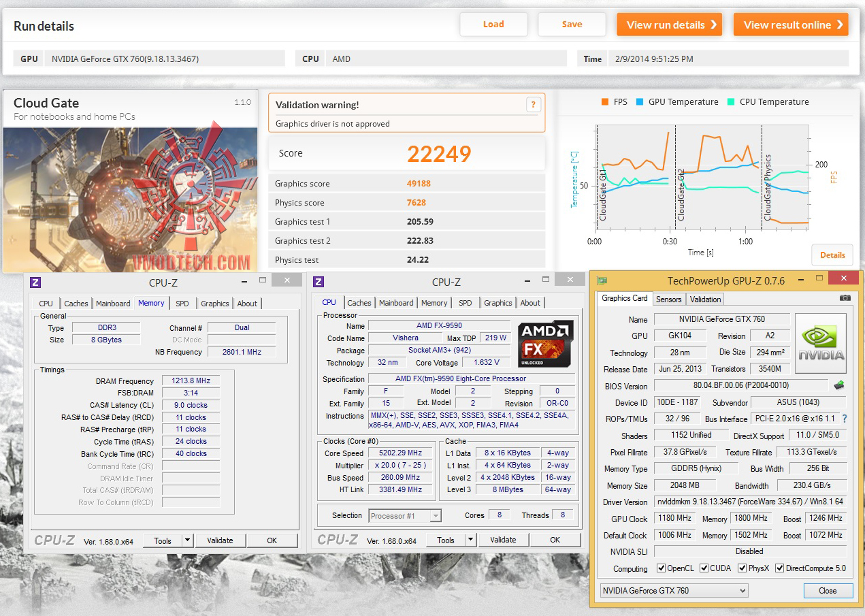The height and width of the screenshot is (616, 865).
Task: Click the CPU field showing AMD
Action: pos(446,59)
